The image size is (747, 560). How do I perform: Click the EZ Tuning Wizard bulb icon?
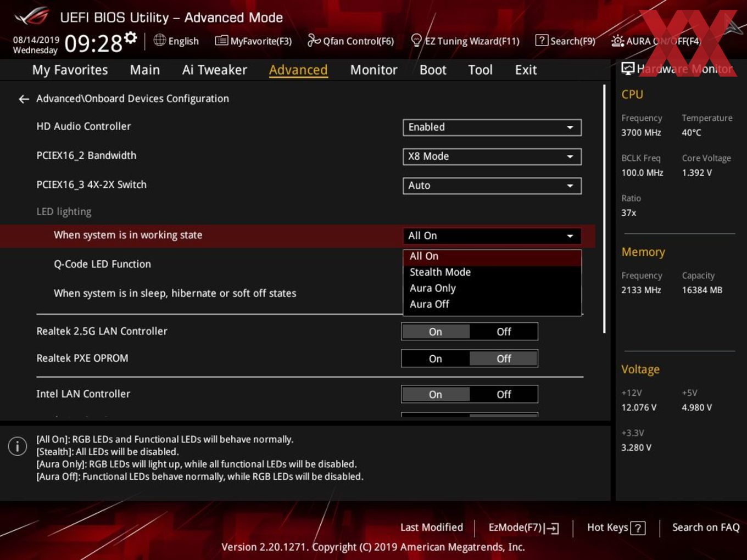coord(416,41)
